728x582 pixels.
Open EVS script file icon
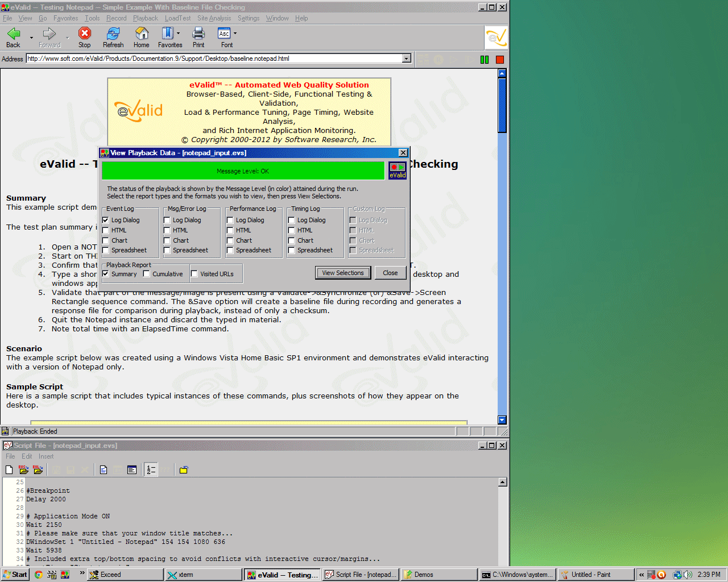pos(23,469)
